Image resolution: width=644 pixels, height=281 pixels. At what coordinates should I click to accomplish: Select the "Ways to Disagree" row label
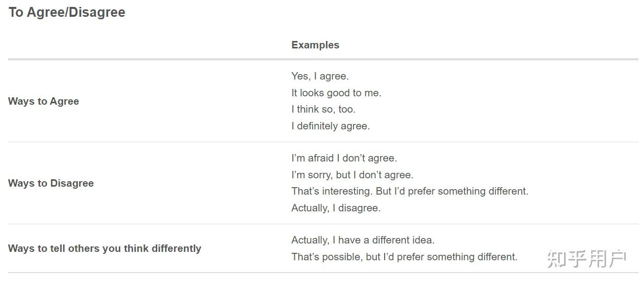click(51, 183)
